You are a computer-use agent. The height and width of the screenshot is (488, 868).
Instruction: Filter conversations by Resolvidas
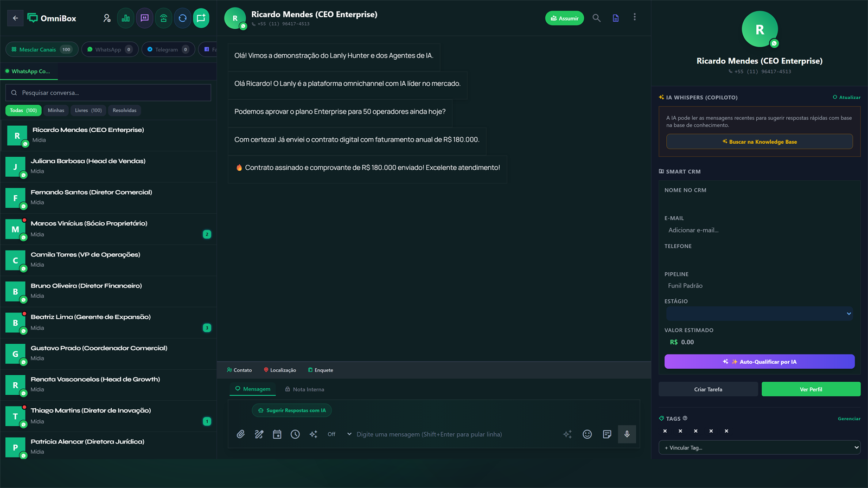point(125,111)
